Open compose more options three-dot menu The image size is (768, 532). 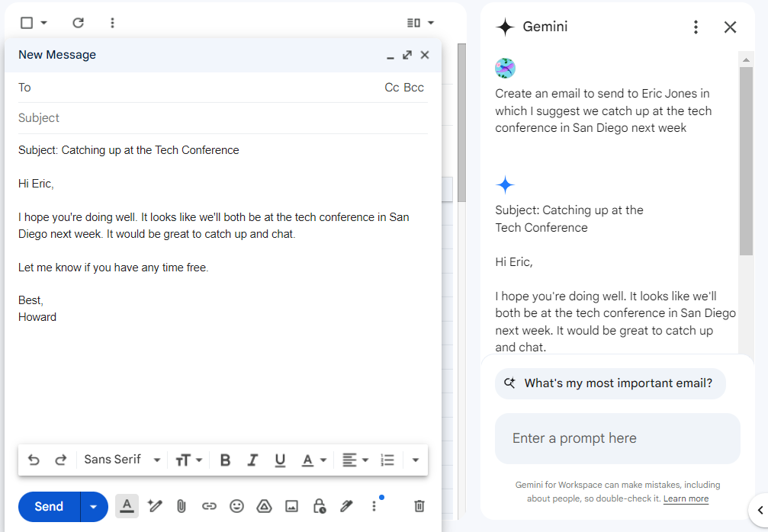374,506
